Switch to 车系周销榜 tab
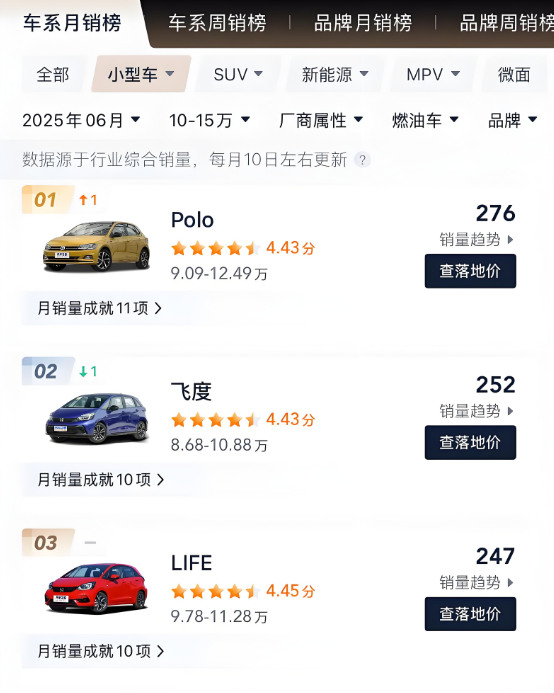 tap(217, 23)
